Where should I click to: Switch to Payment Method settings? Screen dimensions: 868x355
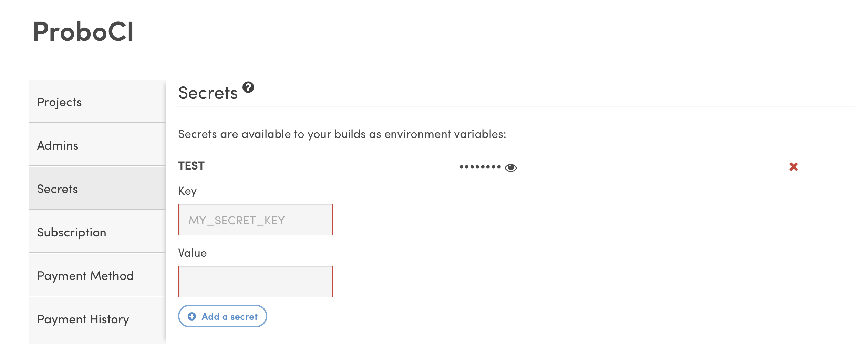pyautogui.click(x=97, y=275)
